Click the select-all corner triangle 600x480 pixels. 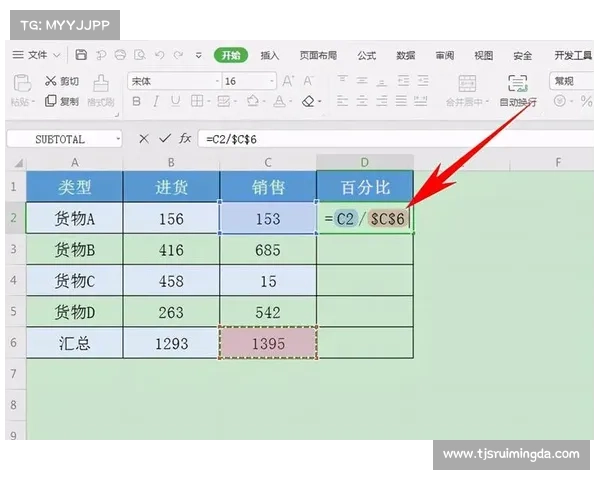click(x=18, y=163)
